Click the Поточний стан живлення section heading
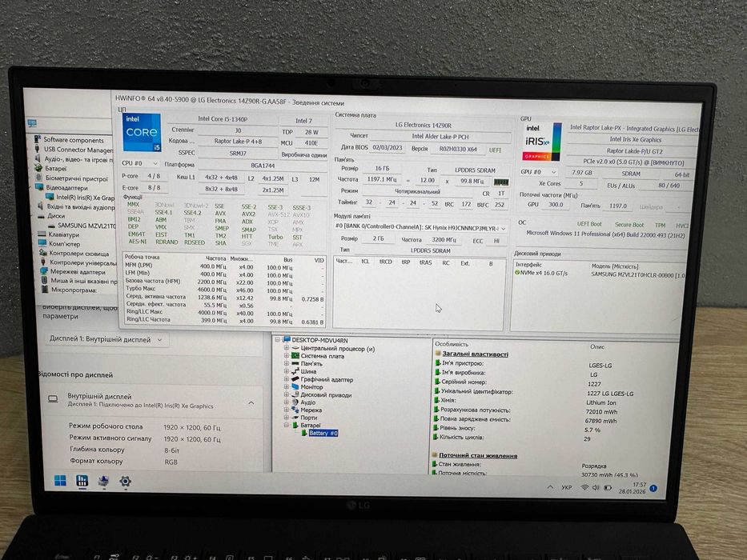This screenshot has height=560, width=747. click(x=478, y=456)
